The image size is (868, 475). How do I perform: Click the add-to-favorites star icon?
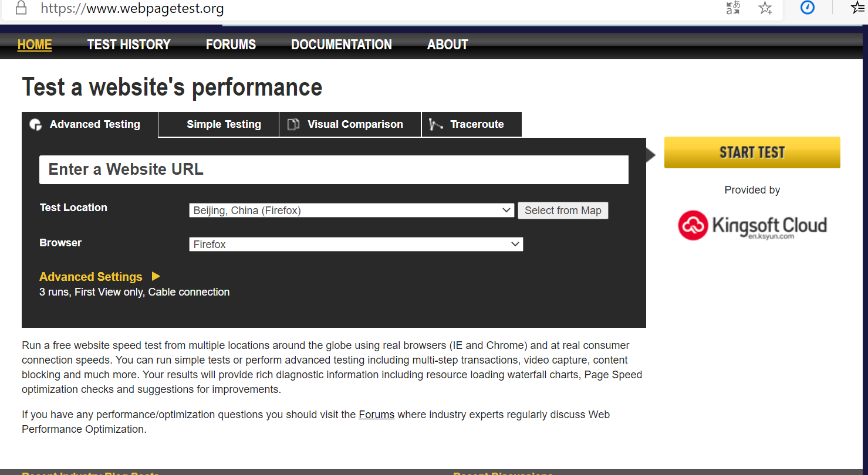[x=765, y=8]
